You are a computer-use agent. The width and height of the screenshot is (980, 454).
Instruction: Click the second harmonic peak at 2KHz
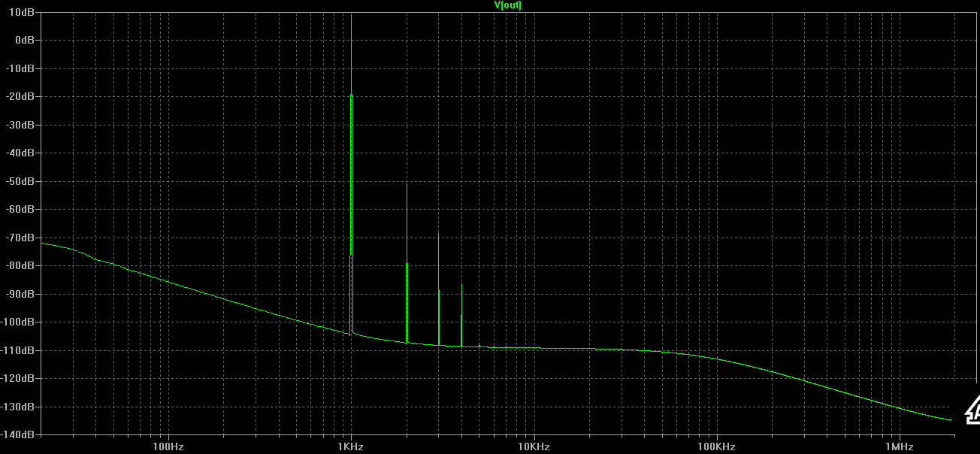(407, 263)
